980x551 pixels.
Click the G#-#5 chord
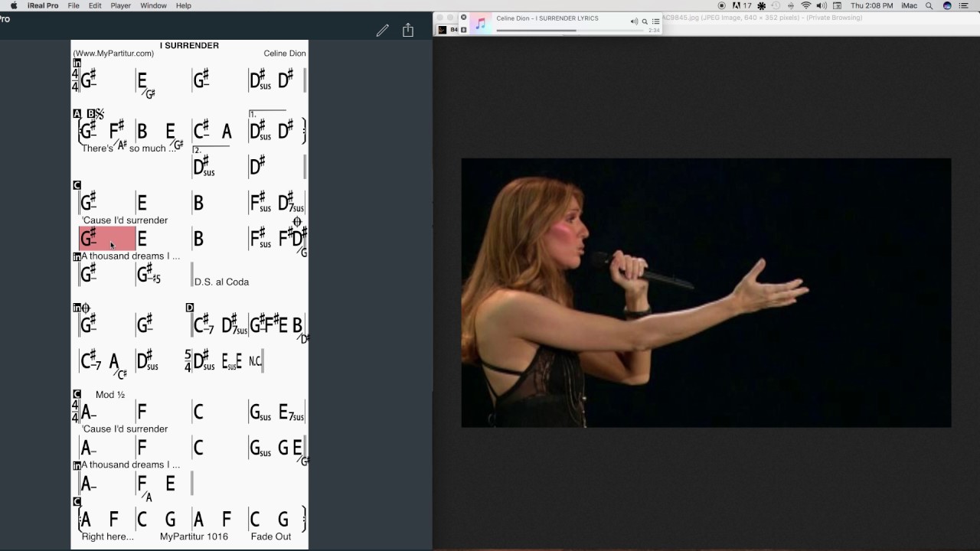(x=149, y=274)
